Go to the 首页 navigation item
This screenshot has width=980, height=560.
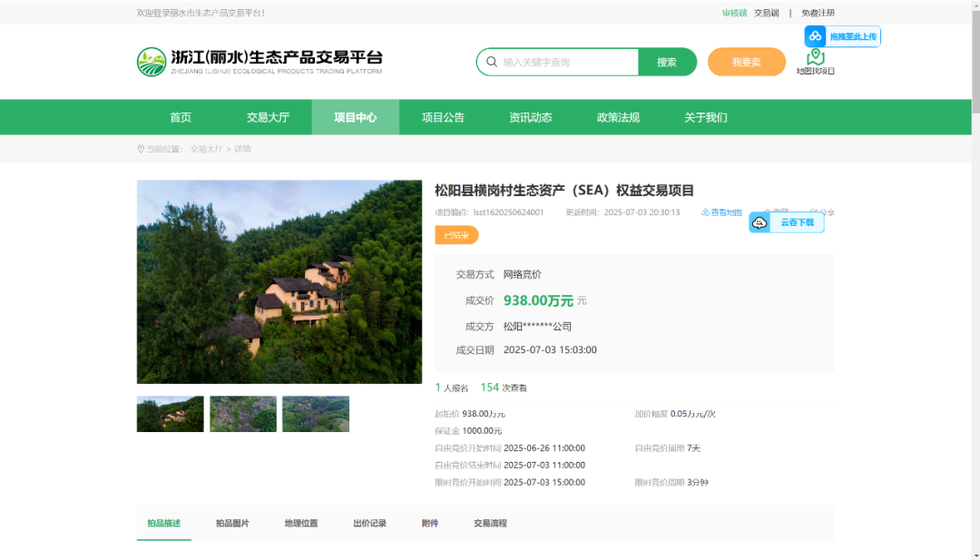coord(181,117)
